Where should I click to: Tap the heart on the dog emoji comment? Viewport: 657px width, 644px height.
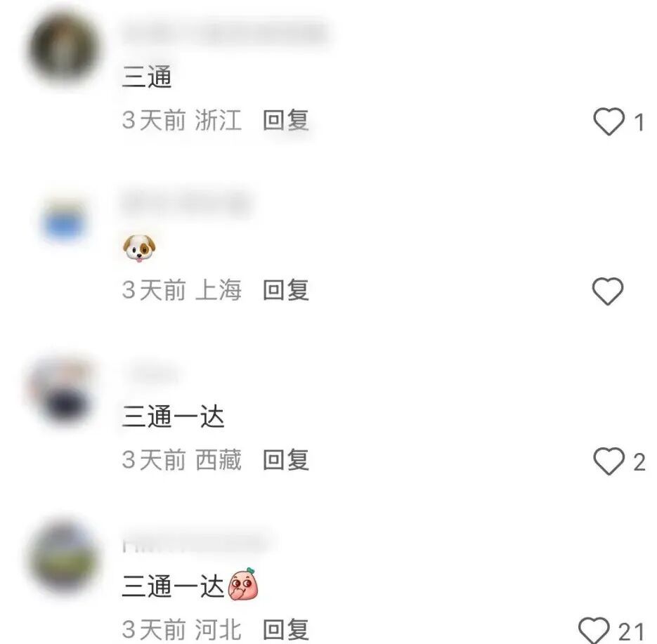click(x=608, y=291)
